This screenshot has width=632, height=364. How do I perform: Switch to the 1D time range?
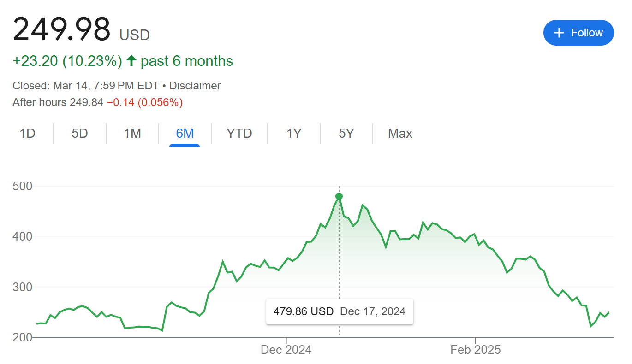point(27,134)
